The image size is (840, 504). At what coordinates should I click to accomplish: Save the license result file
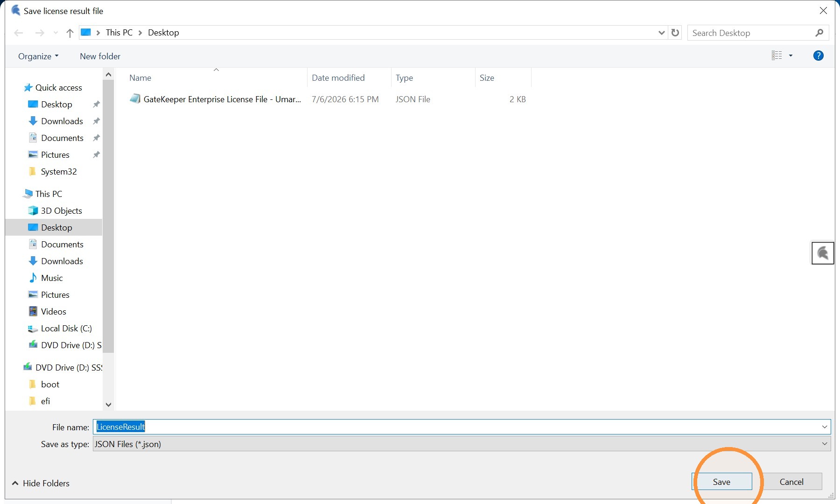point(721,482)
